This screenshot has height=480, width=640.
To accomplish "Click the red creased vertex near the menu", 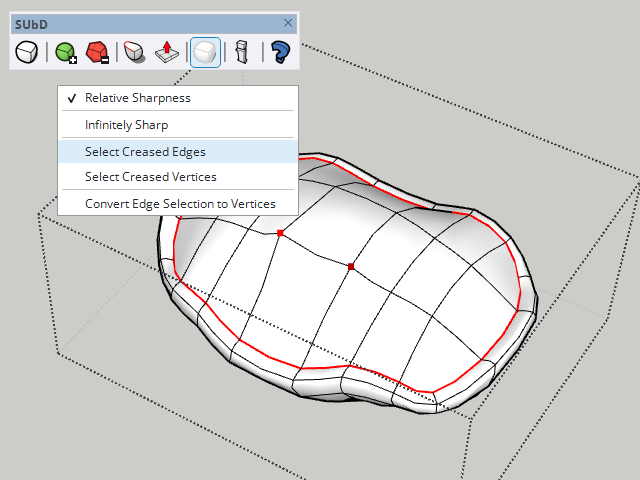I will click(x=280, y=233).
